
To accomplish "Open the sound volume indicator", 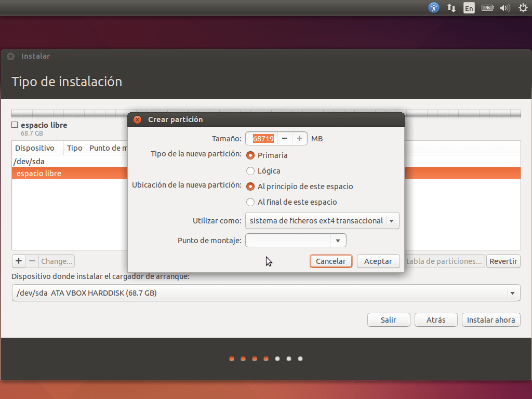I will coord(504,8).
